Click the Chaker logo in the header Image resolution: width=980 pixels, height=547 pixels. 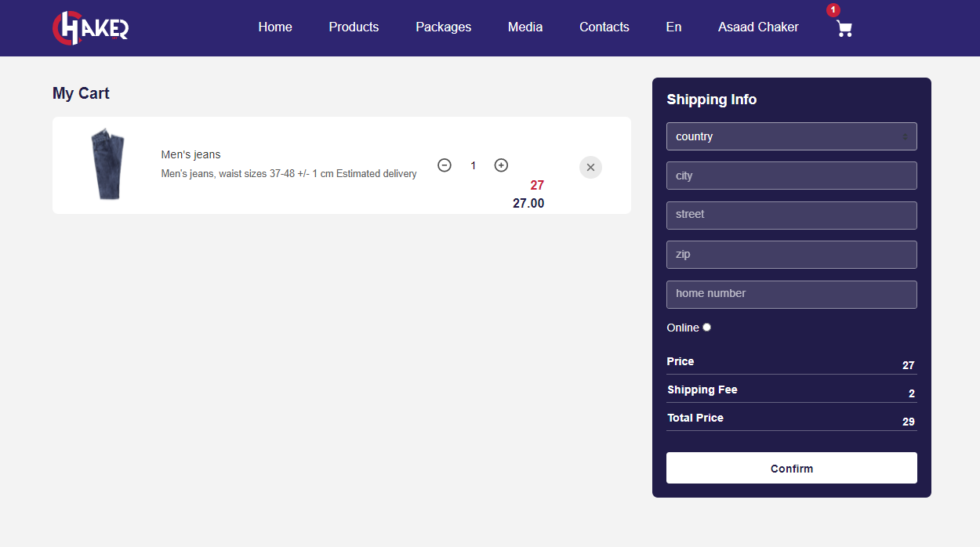tap(90, 27)
